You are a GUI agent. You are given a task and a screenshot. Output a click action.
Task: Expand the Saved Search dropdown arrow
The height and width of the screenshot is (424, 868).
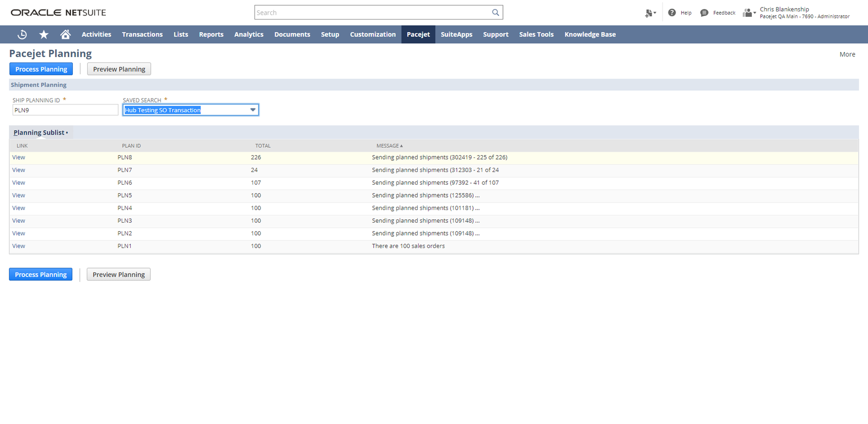tap(253, 110)
